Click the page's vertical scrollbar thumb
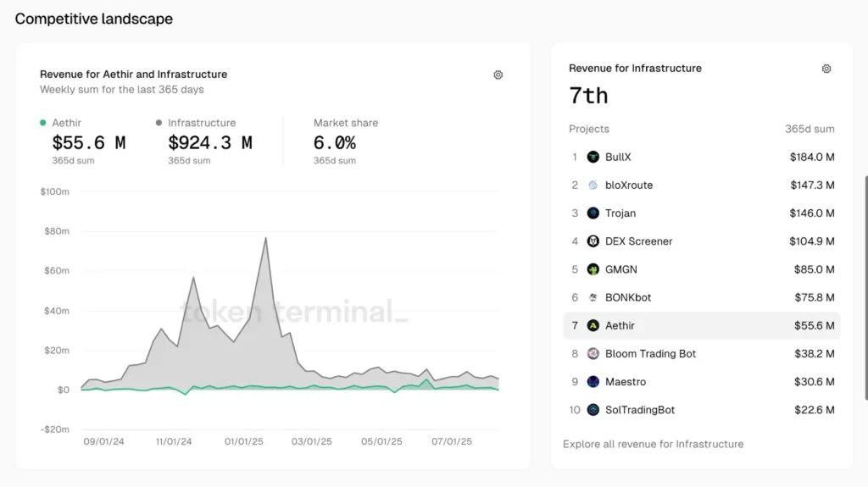The width and height of the screenshot is (868, 487). pyautogui.click(x=865, y=288)
